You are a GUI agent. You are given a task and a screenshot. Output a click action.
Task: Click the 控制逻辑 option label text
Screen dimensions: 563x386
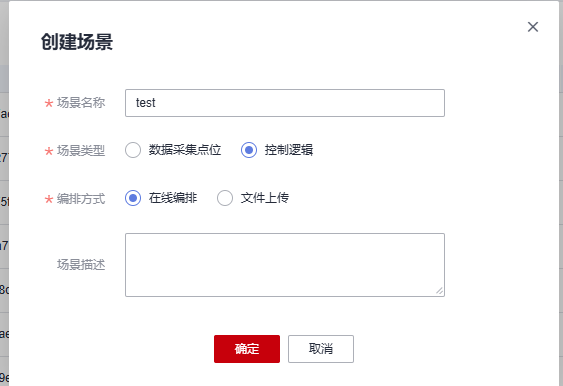[289, 150]
